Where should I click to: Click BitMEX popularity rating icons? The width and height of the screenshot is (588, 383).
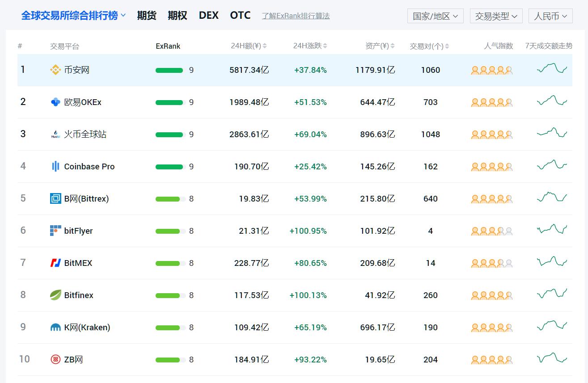[492, 263]
